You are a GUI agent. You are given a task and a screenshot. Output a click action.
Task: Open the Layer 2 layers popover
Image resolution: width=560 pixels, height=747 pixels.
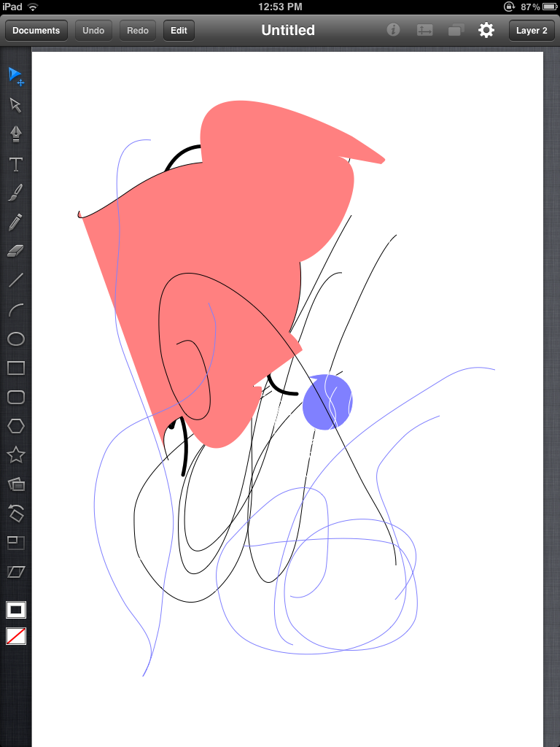pyautogui.click(x=532, y=31)
